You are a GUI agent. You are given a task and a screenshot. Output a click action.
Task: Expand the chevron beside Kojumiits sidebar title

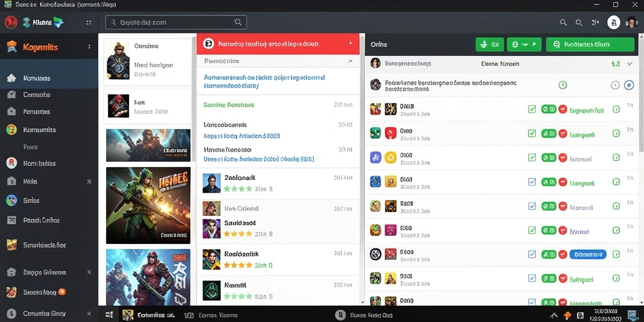(89, 47)
